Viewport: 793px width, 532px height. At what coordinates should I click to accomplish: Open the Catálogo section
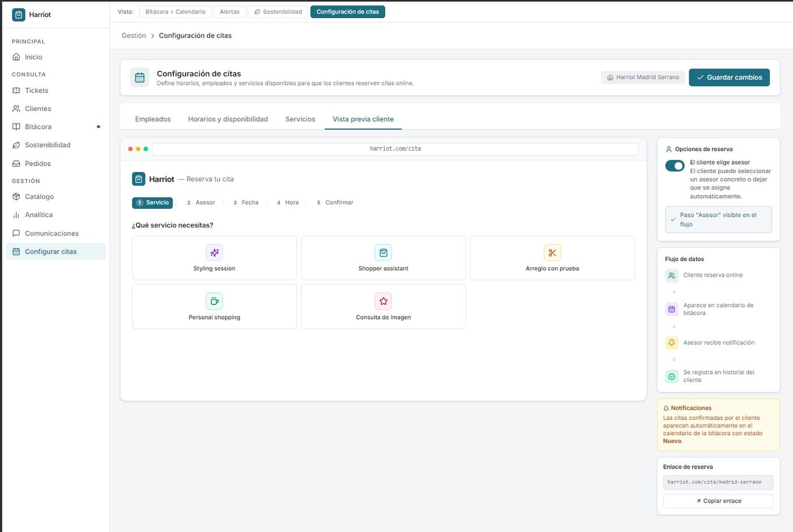[x=56, y=196]
